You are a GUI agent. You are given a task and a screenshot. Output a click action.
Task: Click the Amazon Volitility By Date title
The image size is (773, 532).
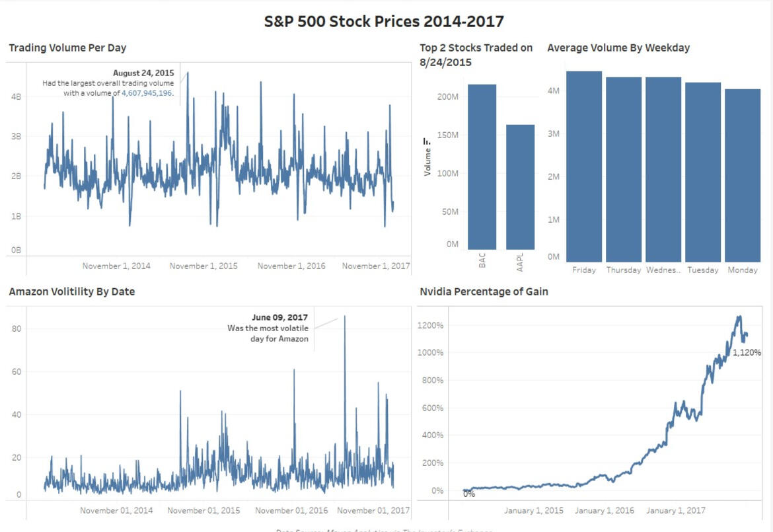coord(72,291)
